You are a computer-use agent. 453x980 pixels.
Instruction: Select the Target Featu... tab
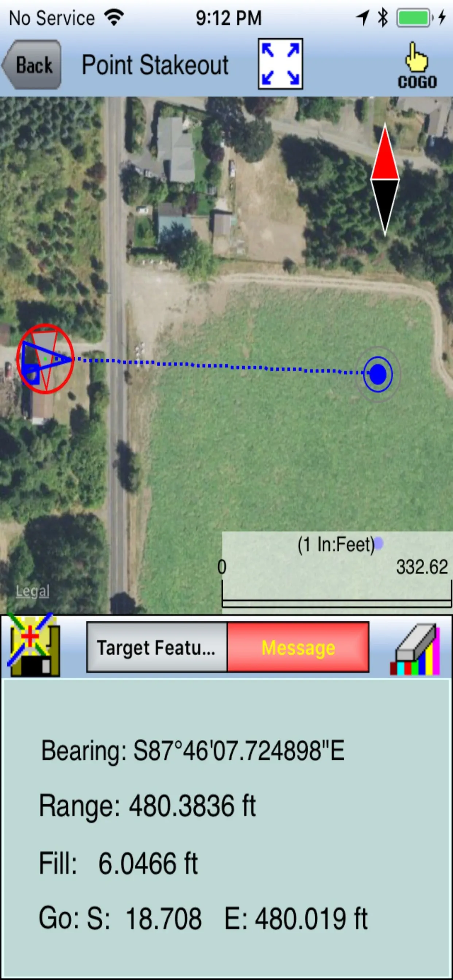157,647
